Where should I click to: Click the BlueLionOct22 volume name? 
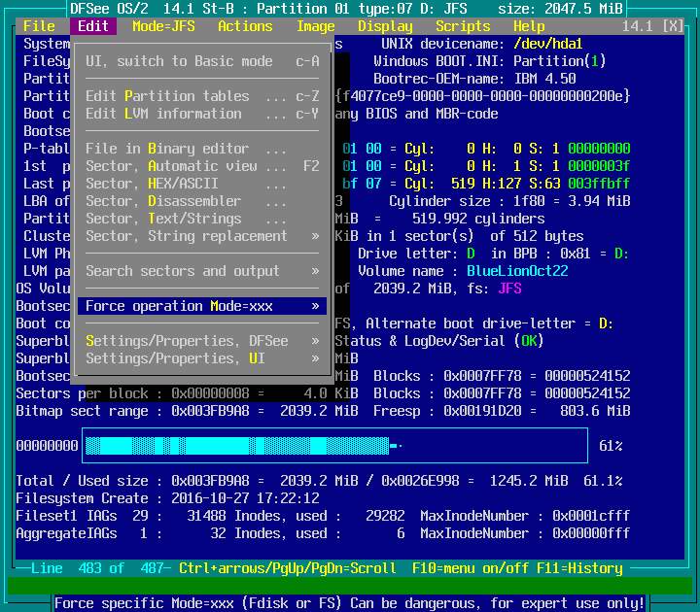point(517,271)
